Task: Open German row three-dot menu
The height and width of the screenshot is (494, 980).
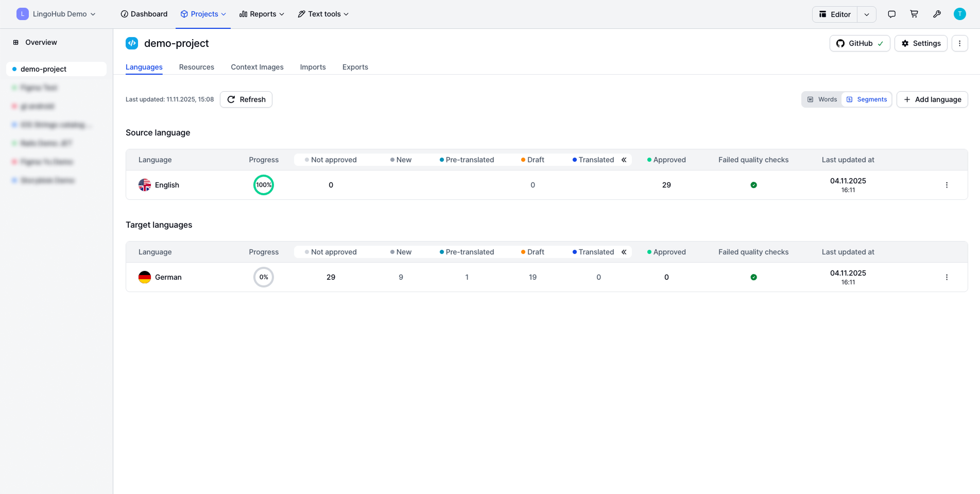Action: pos(947,277)
